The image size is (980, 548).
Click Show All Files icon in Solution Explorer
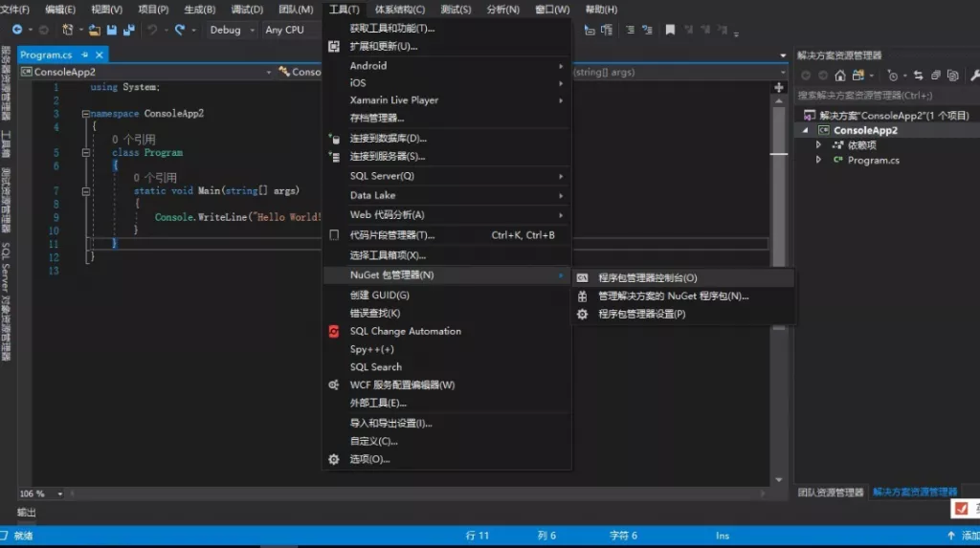click(x=952, y=76)
